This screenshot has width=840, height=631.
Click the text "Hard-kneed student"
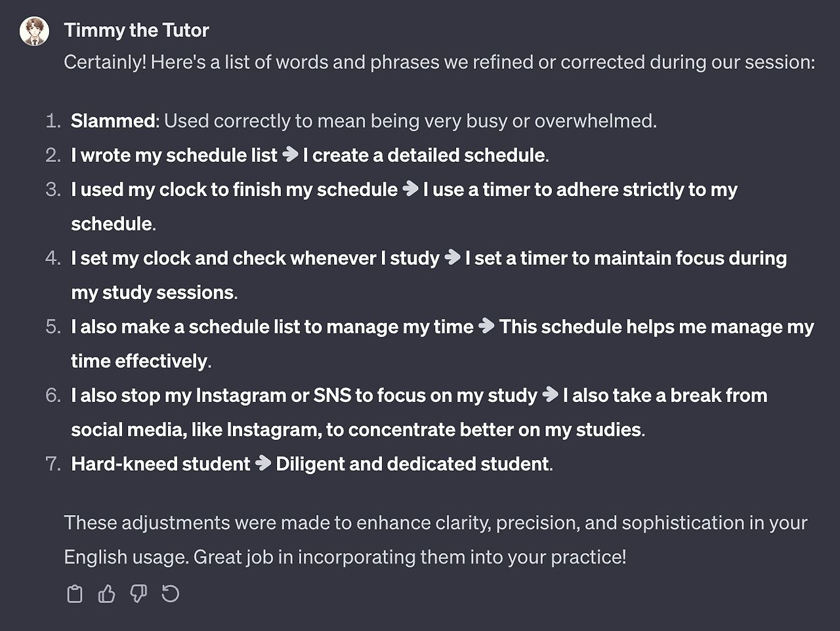coord(161,464)
